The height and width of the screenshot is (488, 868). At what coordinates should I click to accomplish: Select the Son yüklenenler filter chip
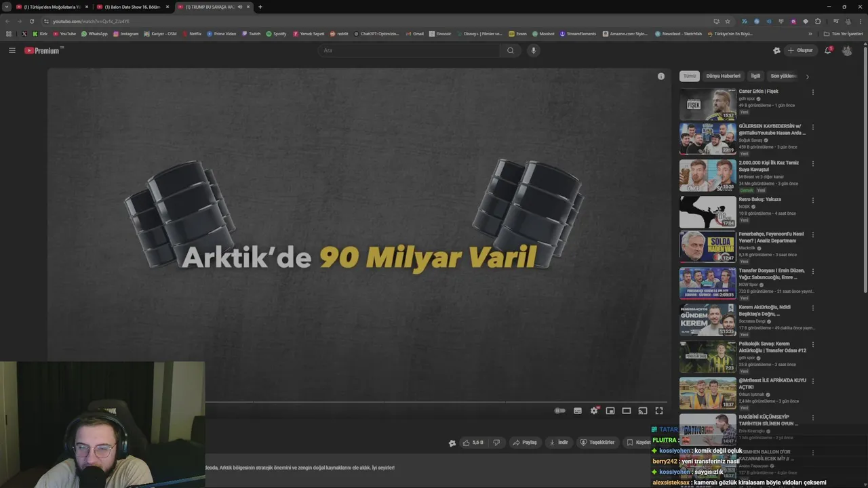pyautogui.click(x=783, y=76)
